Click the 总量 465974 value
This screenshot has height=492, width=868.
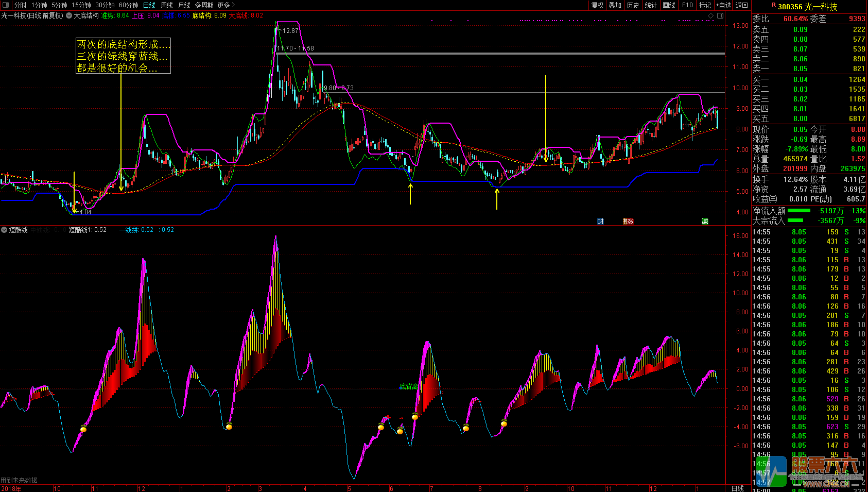coord(795,159)
